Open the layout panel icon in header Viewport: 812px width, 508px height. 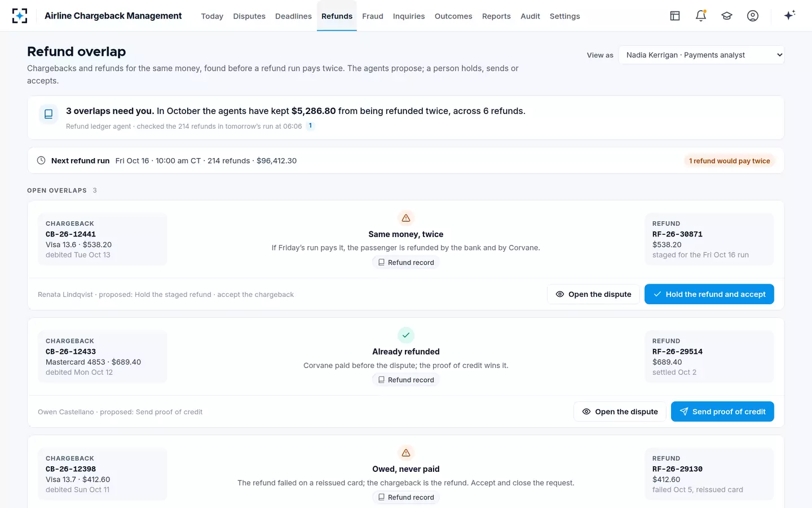[675, 16]
